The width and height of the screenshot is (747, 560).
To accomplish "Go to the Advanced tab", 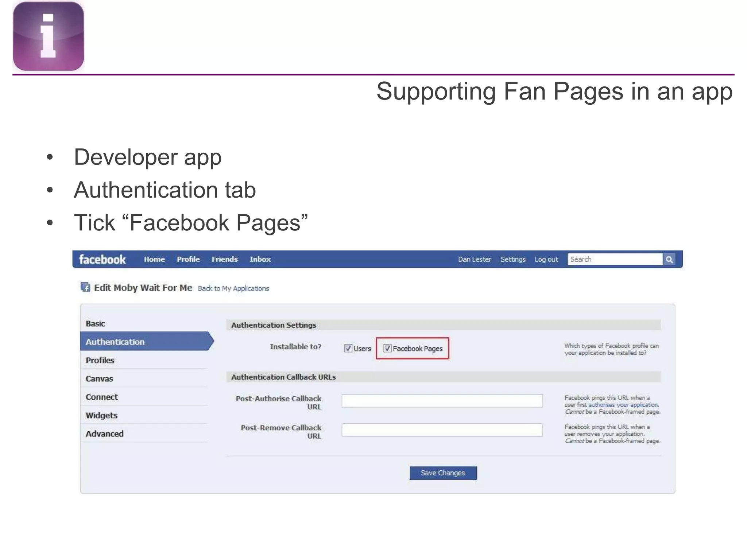I will 144,433.
